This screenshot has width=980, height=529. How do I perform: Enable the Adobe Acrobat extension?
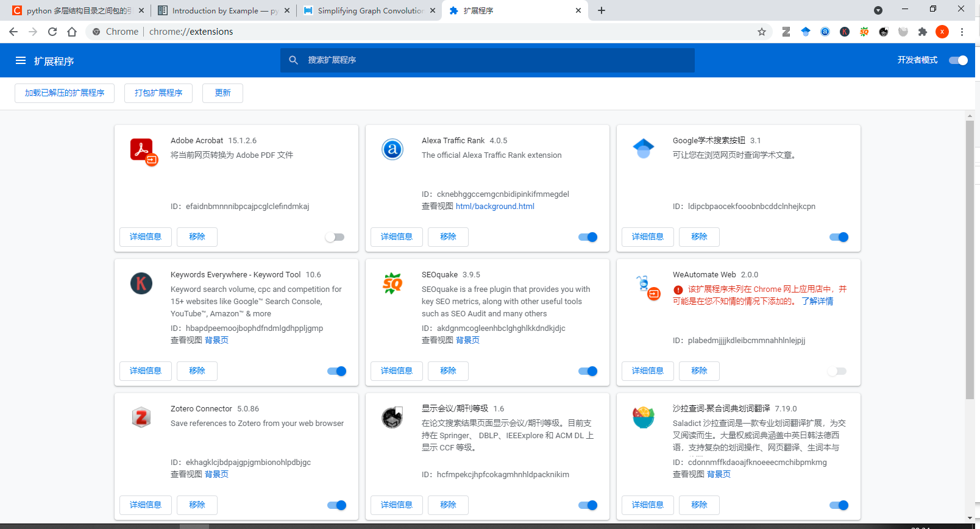[335, 237]
